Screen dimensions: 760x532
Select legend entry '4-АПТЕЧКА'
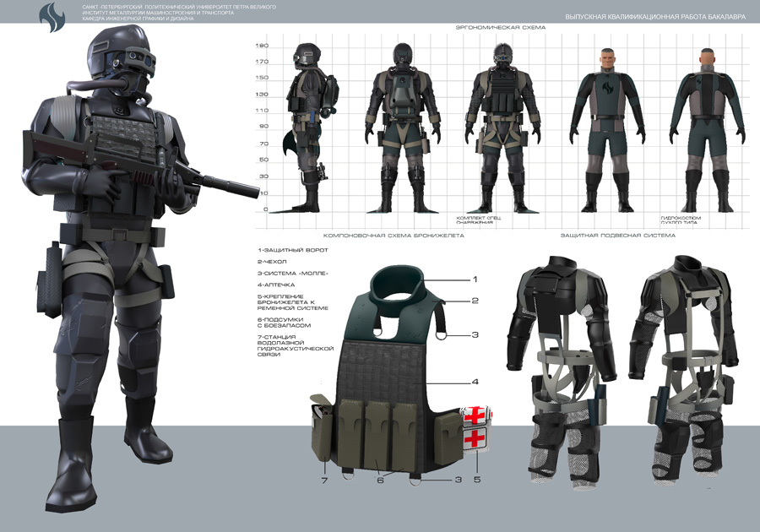click(x=276, y=285)
